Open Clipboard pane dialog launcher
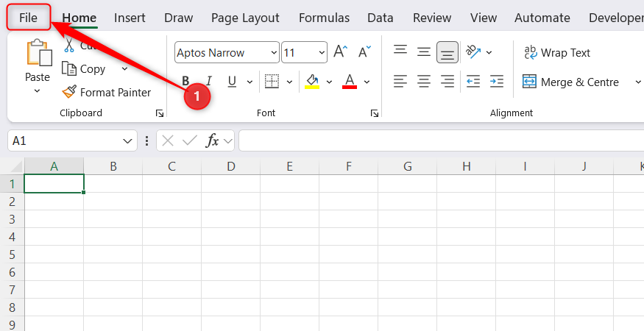The image size is (644, 331). (x=160, y=113)
